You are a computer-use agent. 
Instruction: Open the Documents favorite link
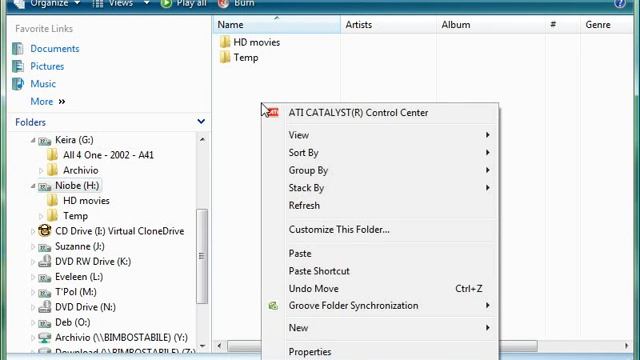point(55,49)
